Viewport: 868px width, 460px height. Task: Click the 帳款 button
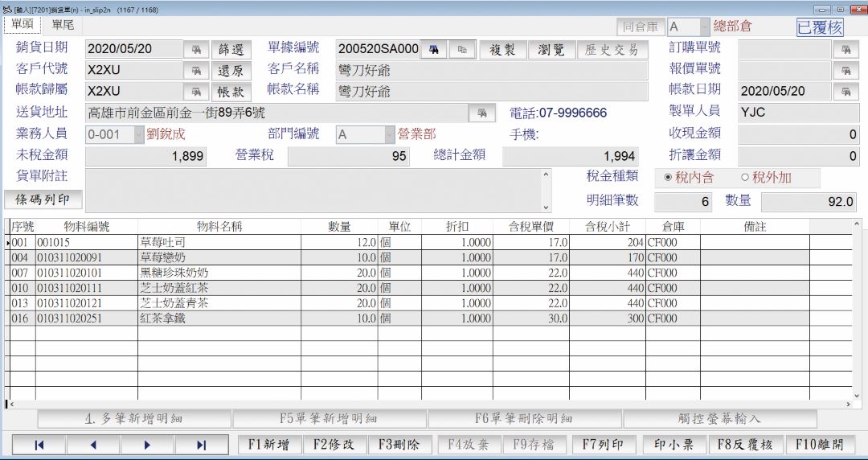[x=231, y=92]
